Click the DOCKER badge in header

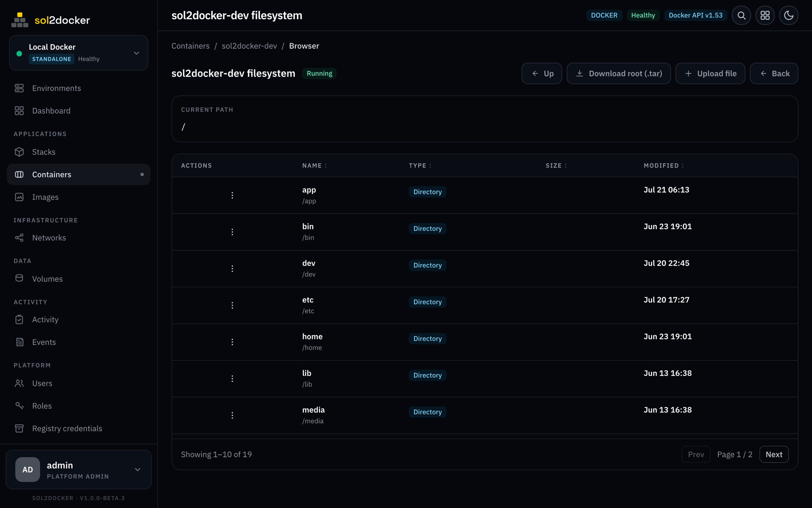604,15
